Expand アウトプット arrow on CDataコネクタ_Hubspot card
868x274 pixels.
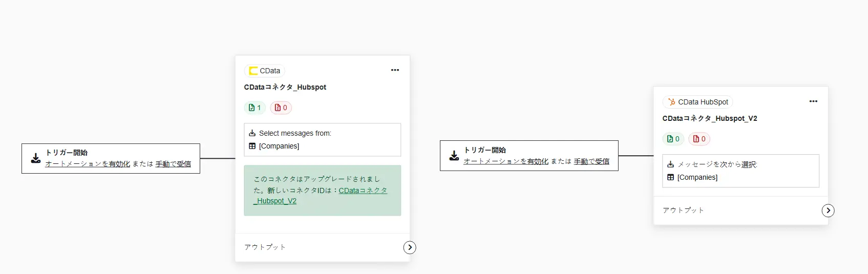point(410,247)
